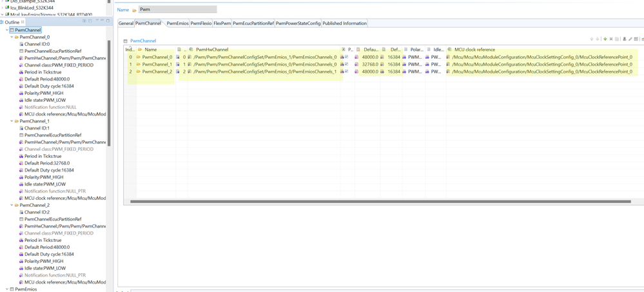Click PwmEmios_1/PwmEmiosChannels_0 path cell
This screenshot has height=292, width=644.
(265, 57)
